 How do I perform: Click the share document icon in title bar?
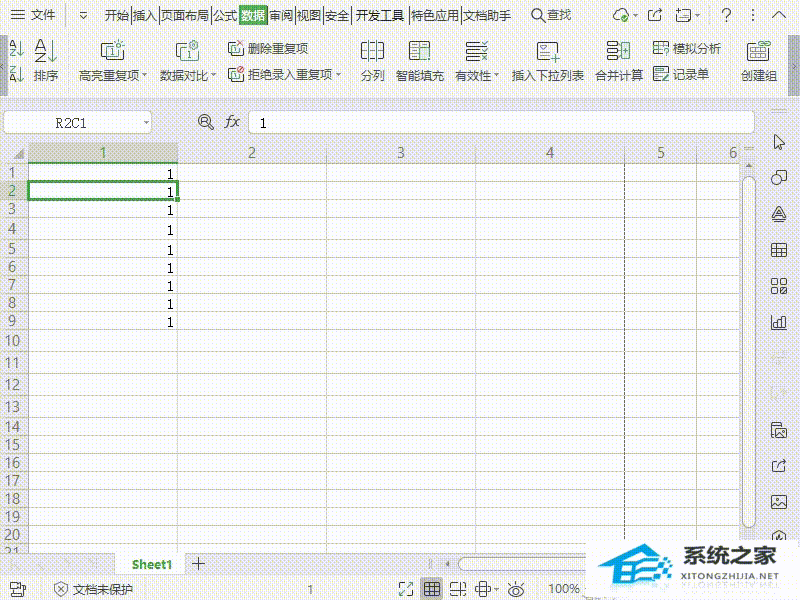tap(655, 15)
